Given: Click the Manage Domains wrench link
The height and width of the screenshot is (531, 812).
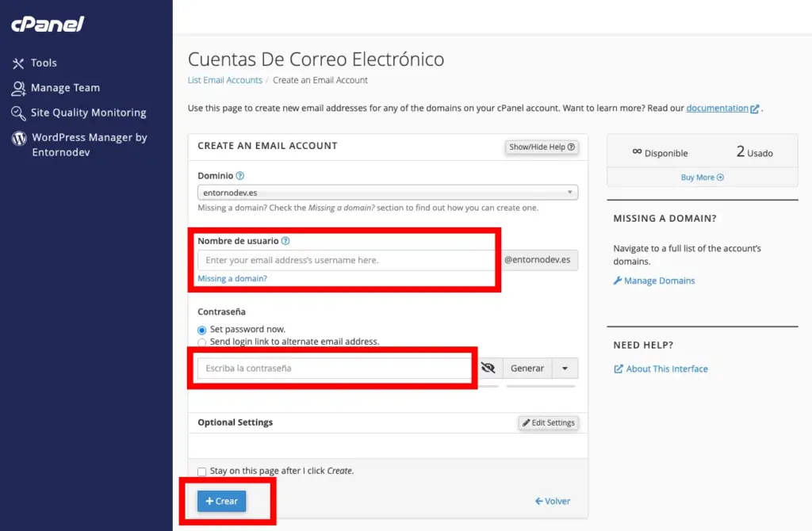Looking at the screenshot, I should [x=654, y=281].
